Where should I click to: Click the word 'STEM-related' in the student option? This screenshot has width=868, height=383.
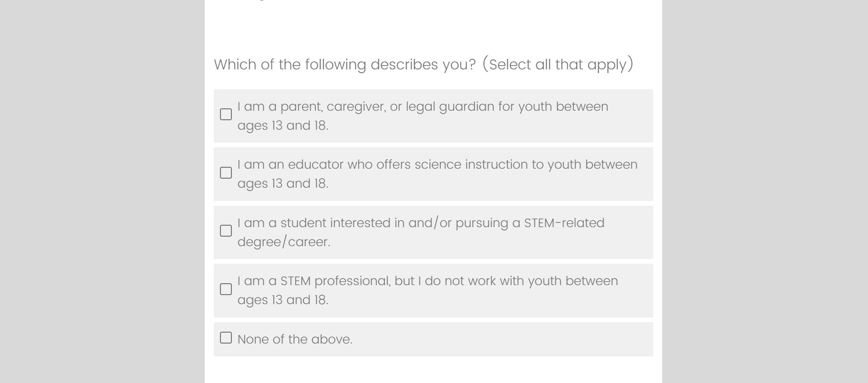(x=564, y=223)
